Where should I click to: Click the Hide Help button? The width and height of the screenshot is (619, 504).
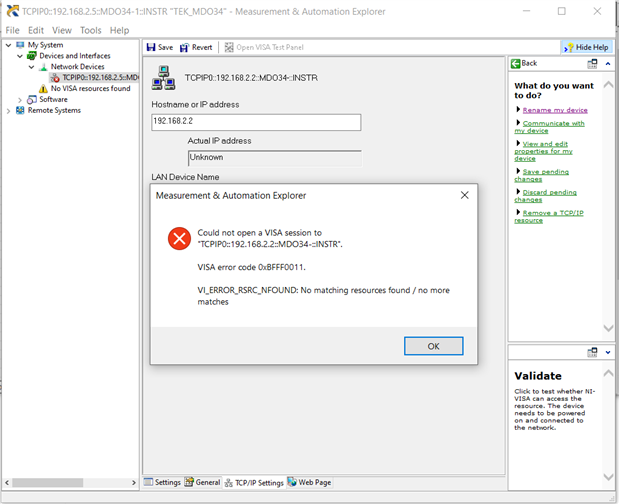point(587,47)
